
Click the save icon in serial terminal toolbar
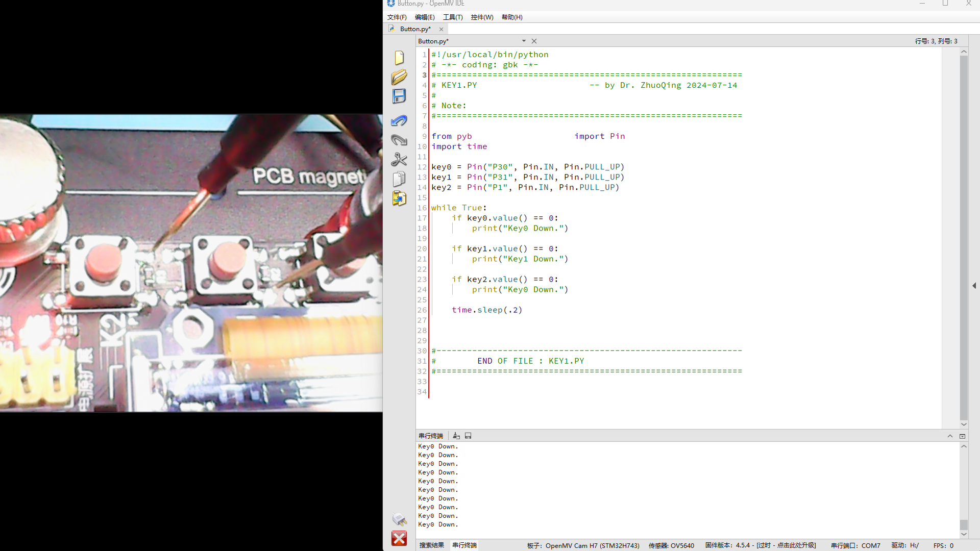468,436
